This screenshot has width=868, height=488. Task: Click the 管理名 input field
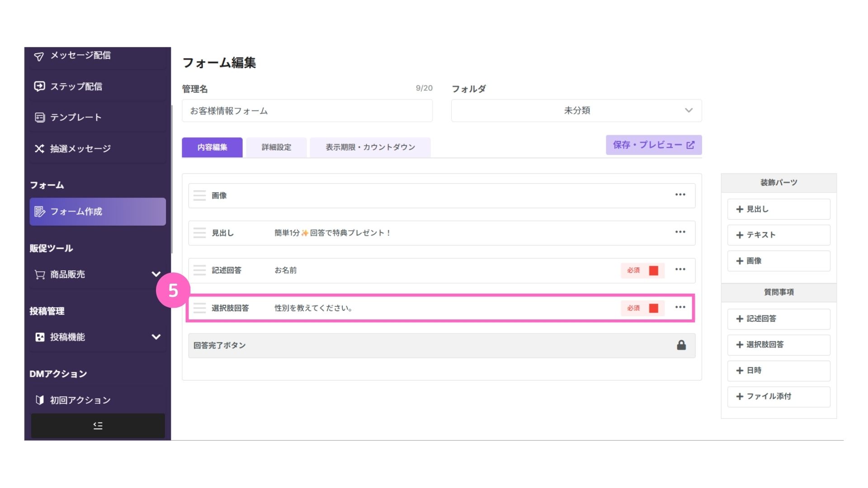(307, 111)
